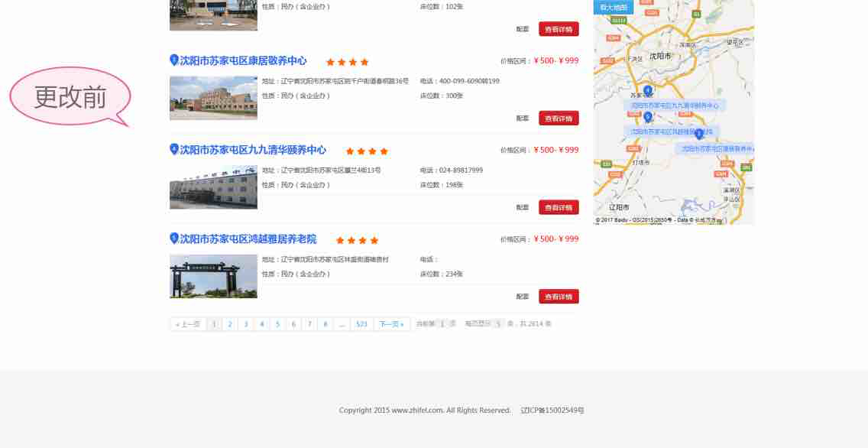Select map marker above the 鸿越雅居 map label
Viewport: 868px width, 448px height.
(x=648, y=117)
